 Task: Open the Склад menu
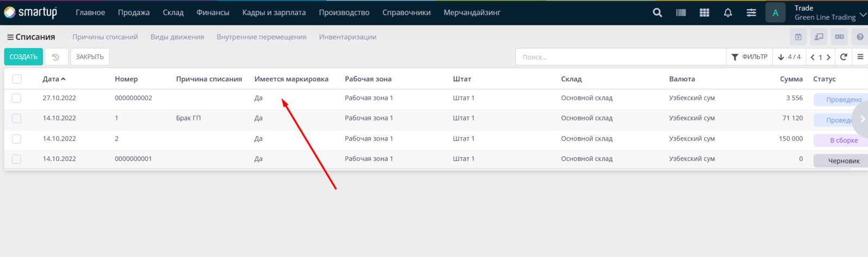[x=173, y=12]
